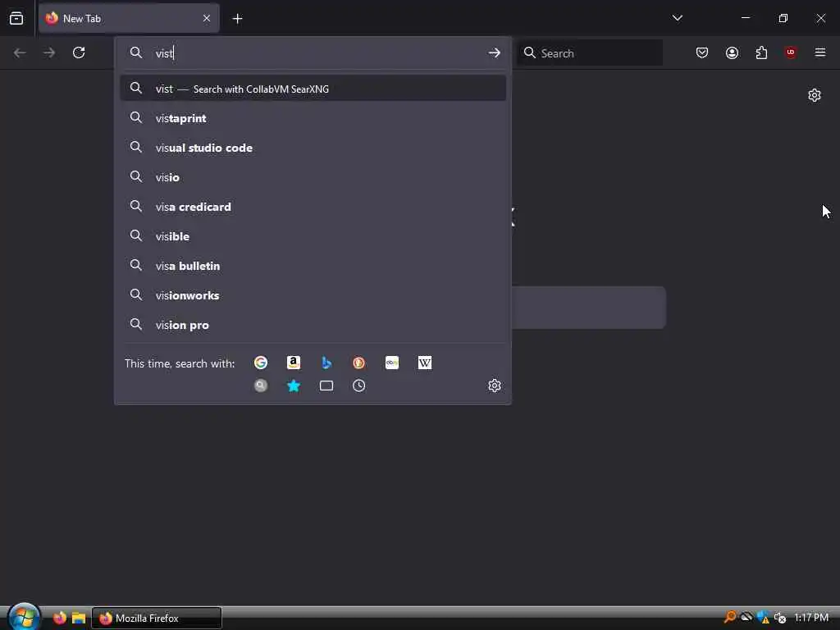Pick the 'visionworks' suggestion

click(313, 295)
